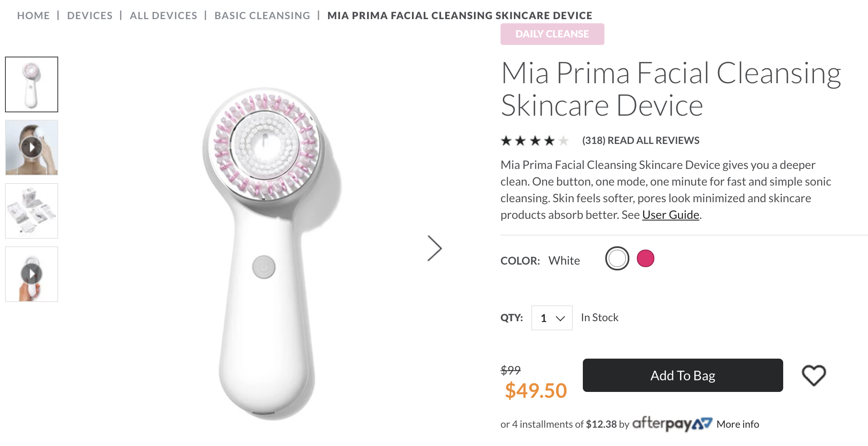Open Basic Cleansing breadcrumb
The width and height of the screenshot is (868, 446).
coord(262,15)
